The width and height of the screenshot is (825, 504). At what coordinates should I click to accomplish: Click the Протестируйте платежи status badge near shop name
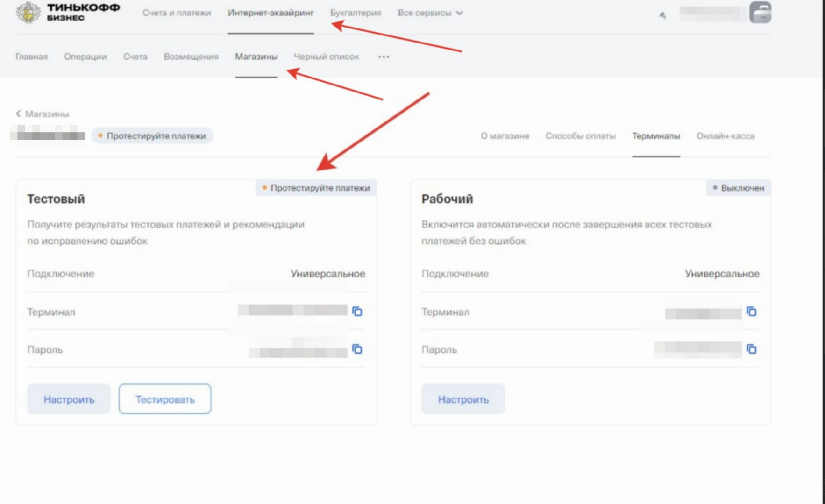click(152, 136)
